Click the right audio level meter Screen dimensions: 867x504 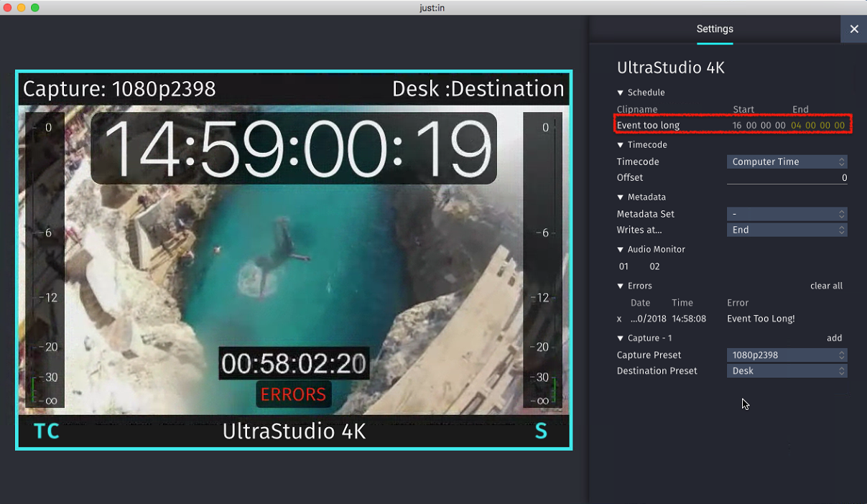pos(542,260)
